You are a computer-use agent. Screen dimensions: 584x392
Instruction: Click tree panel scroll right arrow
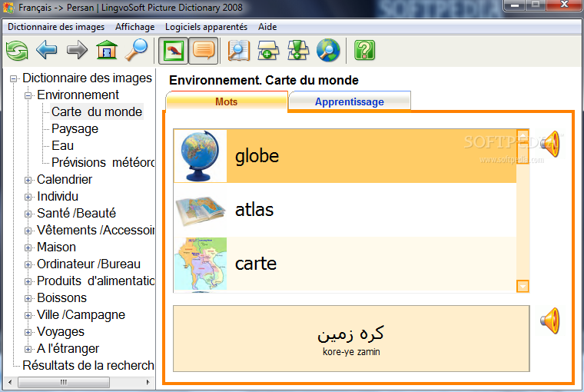pos(148,382)
